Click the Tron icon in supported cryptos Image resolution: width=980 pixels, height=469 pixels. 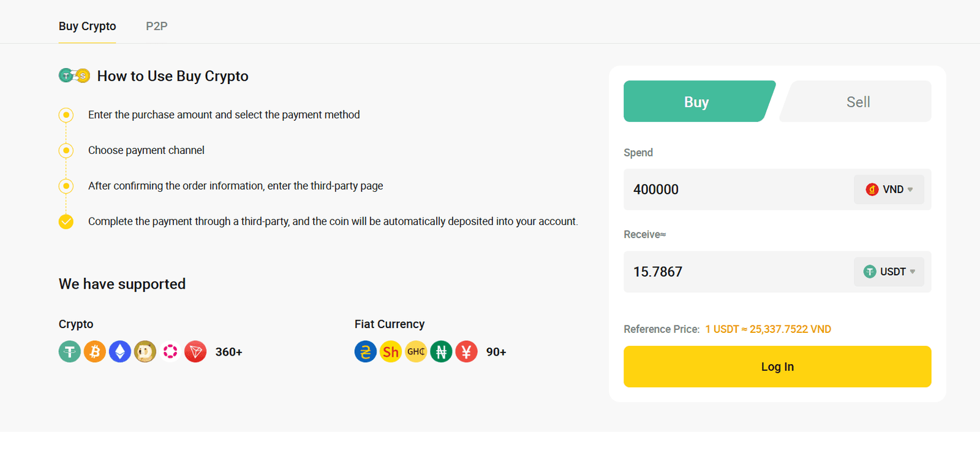[x=195, y=351]
